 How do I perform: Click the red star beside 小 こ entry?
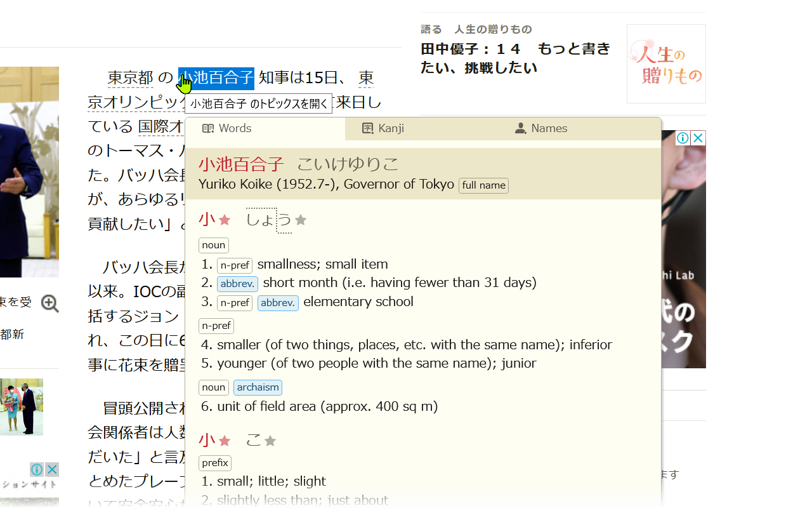[225, 440]
